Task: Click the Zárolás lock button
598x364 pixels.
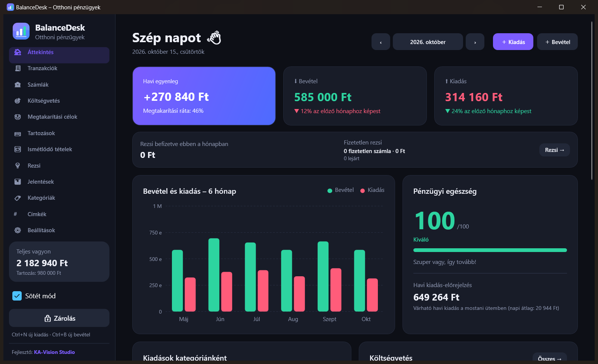Action: coord(59,318)
